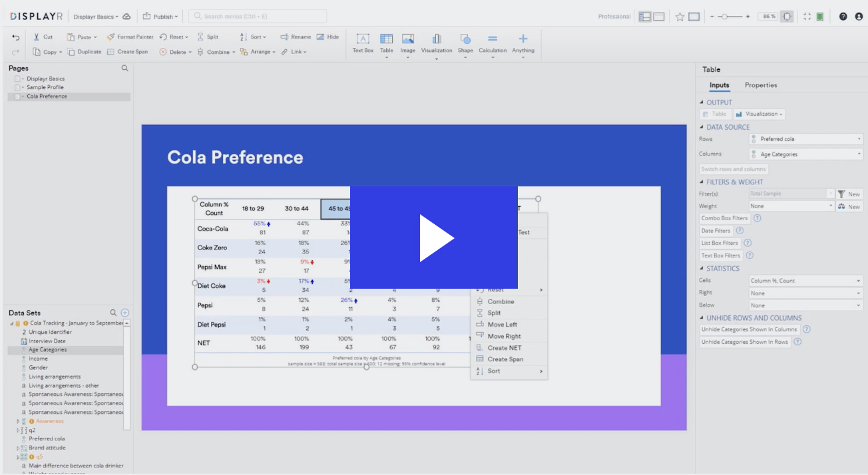Click Switch rows and columns button

(x=733, y=168)
